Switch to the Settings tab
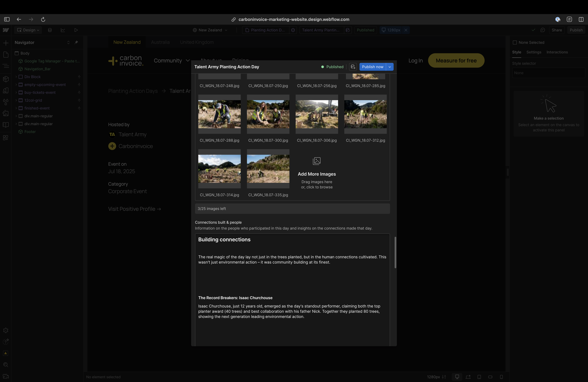 pos(534,52)
